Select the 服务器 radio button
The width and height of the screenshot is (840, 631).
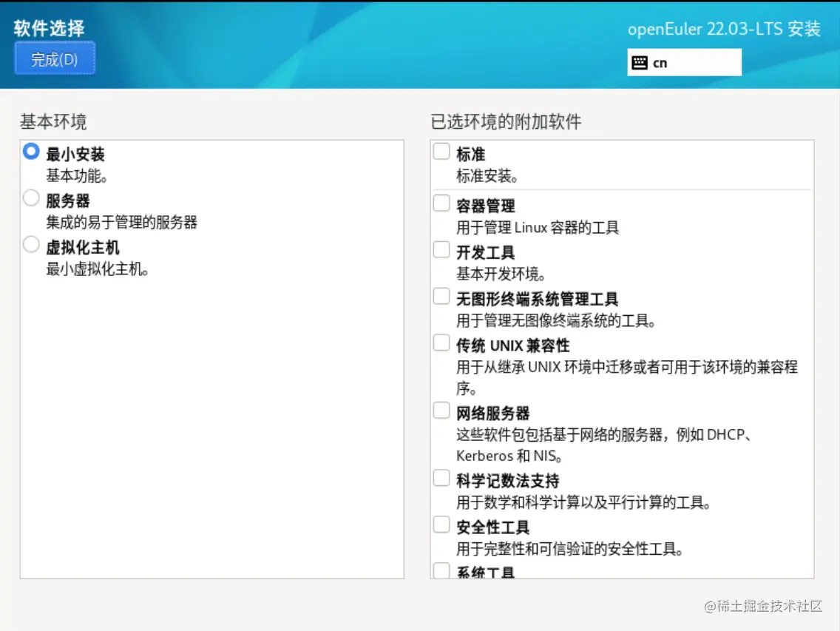click(x=31, y=198)
